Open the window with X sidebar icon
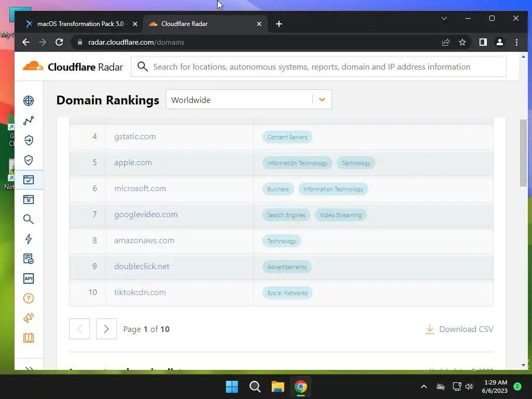Screen dimensions: 532x399 (29, 199)
